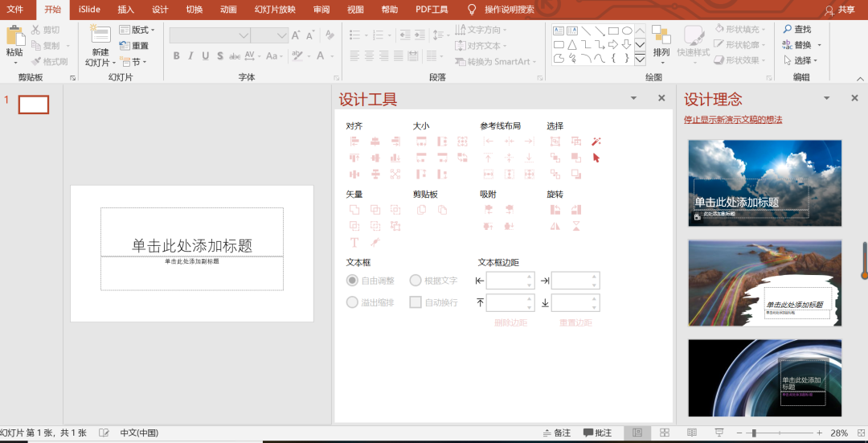
Task: Choose the cloudy sky design idea thumbnail
Action: (x=764, y=183)
